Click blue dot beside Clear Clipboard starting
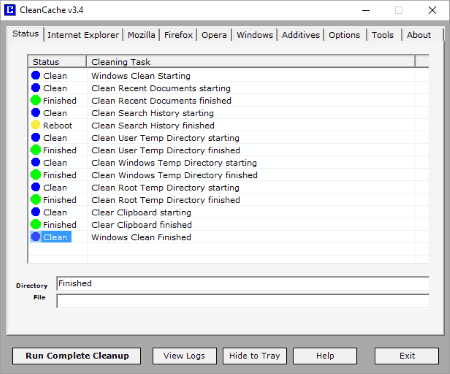The width and height of the screenshot is (450, 374). coord(36,212)
